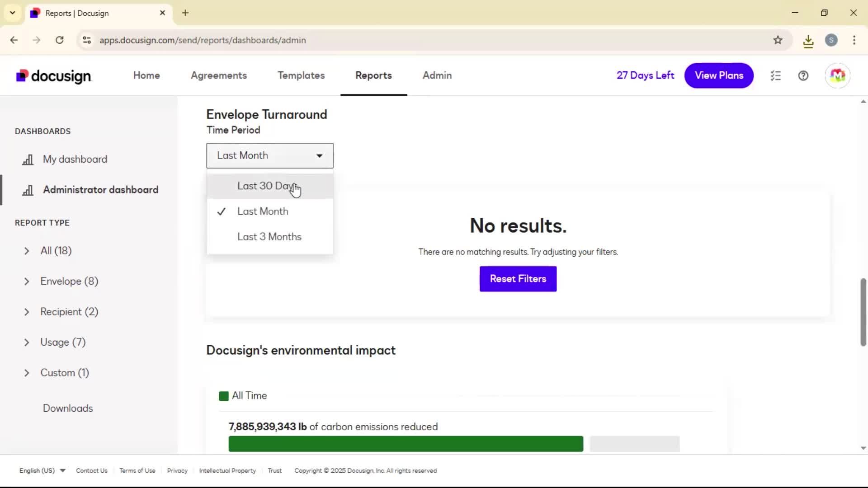Switch to the Agreements tab

[x=219, y=75]
